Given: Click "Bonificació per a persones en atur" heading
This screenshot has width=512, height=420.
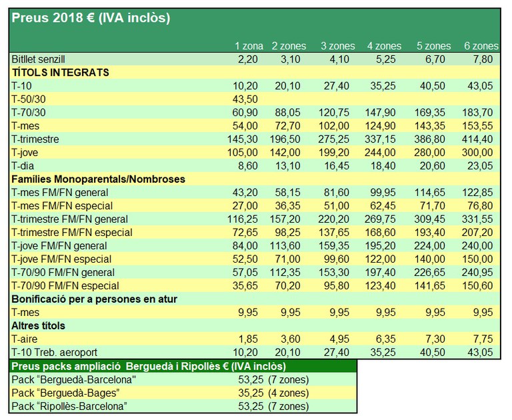Looking at the screenshot, I should click(94, 299).
